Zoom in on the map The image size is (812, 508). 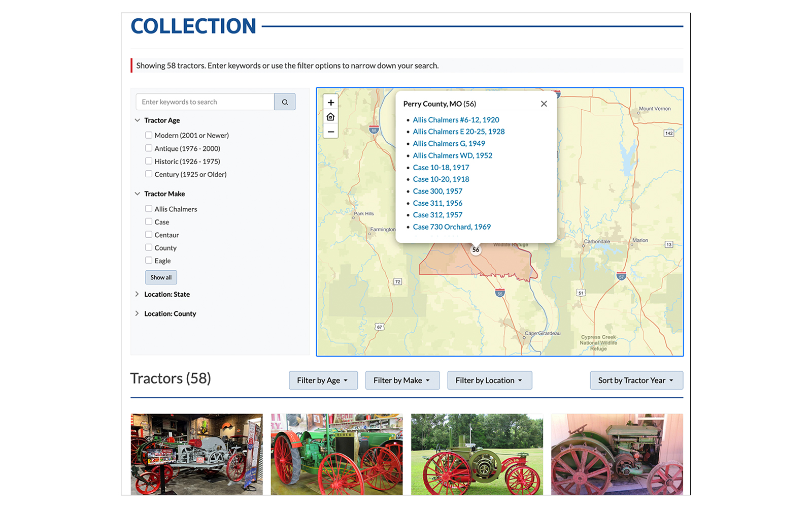(331, 103)
